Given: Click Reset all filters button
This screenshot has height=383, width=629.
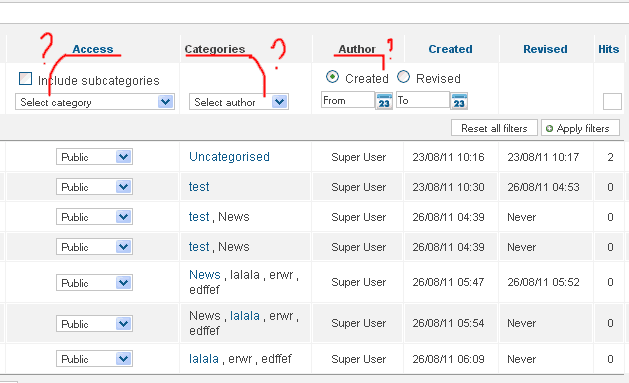Looking at the screenshot, I should (494, 128).
